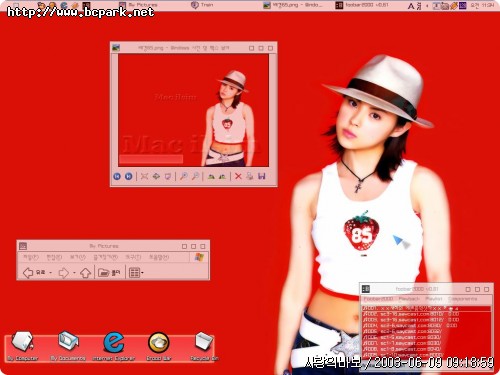
Task: Select playlist track 0001 in foobar2000
Action: [427, 309]
